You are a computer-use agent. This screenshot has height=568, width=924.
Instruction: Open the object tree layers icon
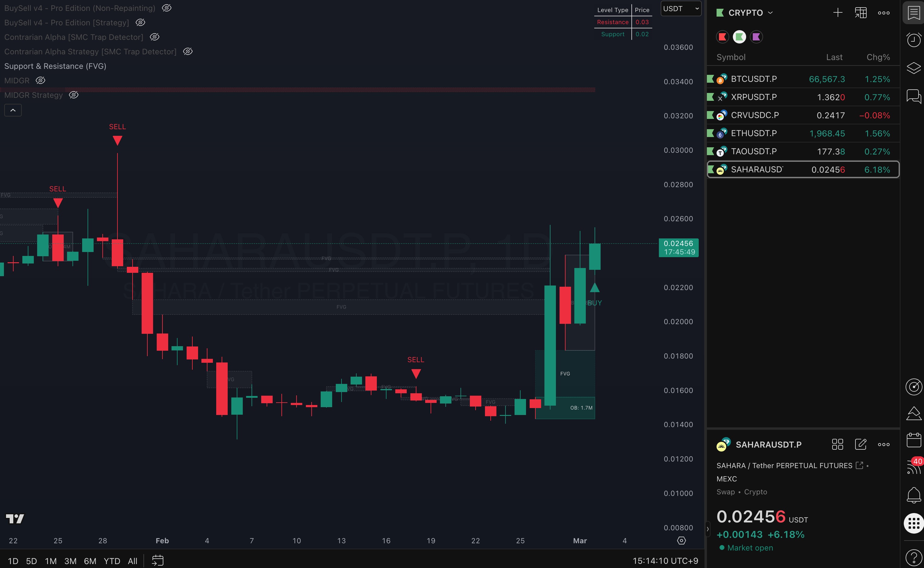pyautogui.click(x=914, y=68)
